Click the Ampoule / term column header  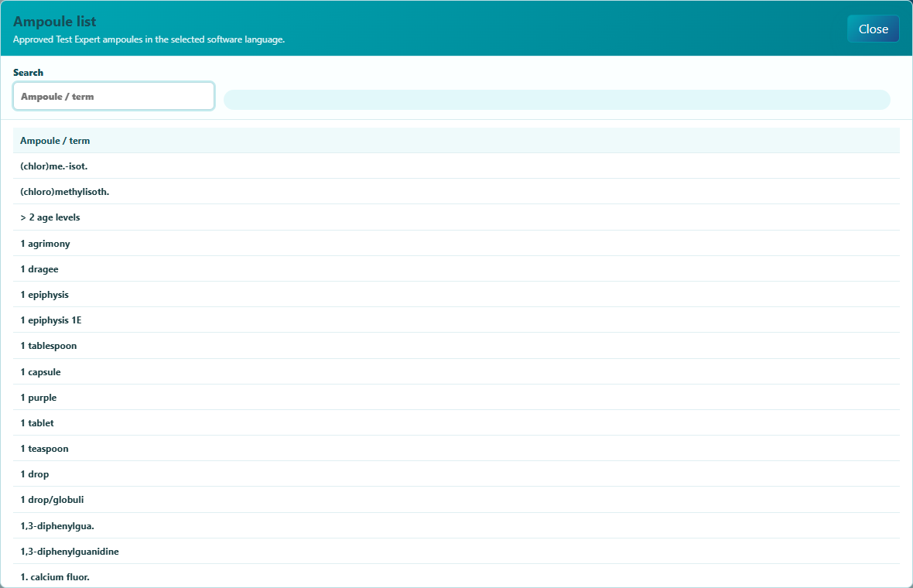coord(456,140)
